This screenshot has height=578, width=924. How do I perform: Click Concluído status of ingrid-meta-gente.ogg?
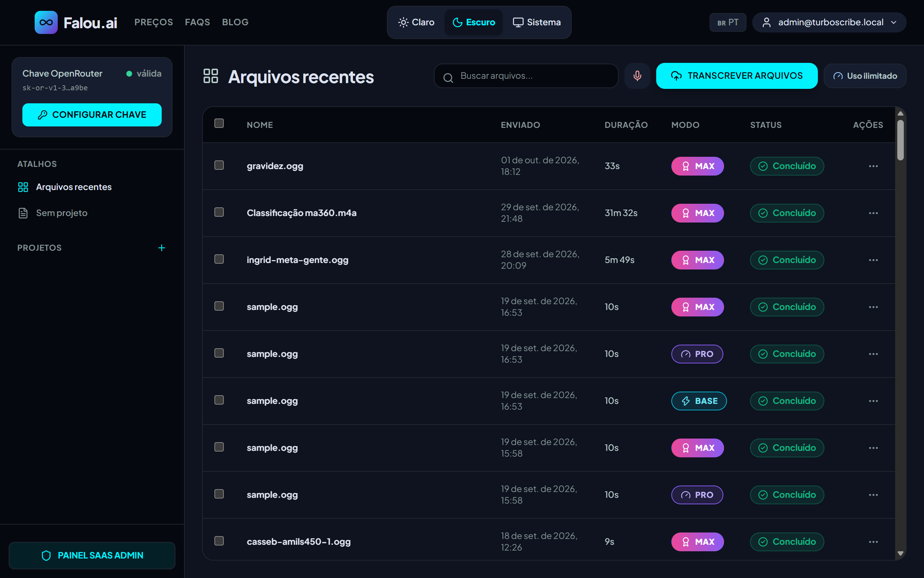(x=787, y=260)
